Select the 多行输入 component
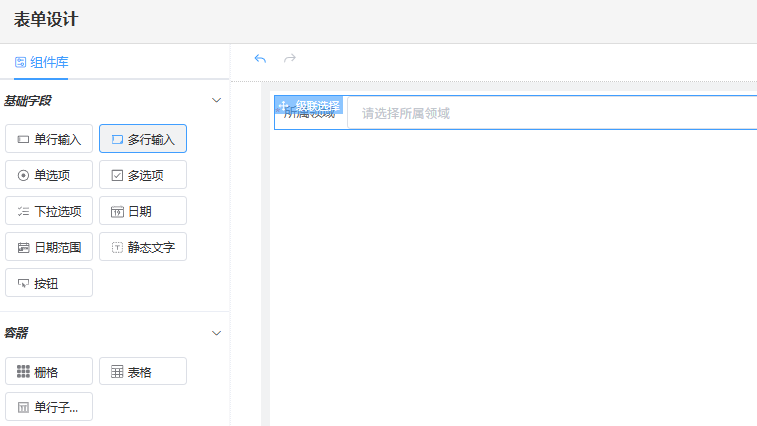The image size is (757, 426). [143, 139]
